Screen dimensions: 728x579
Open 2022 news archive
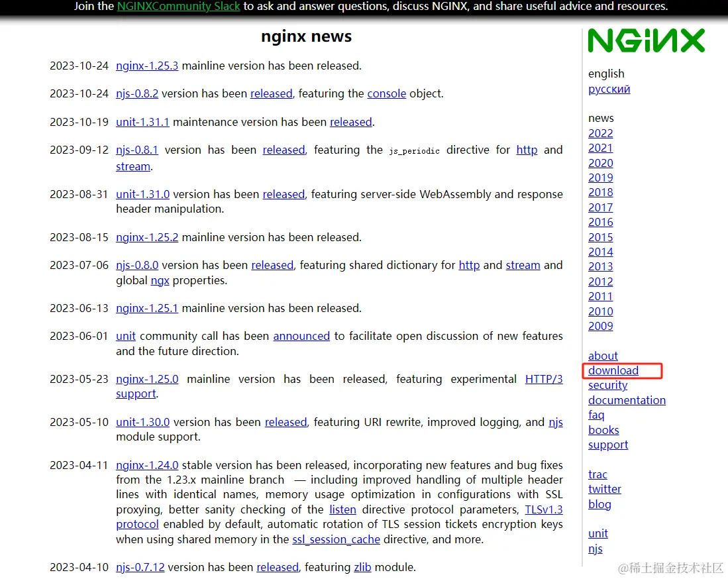(601, 134)
